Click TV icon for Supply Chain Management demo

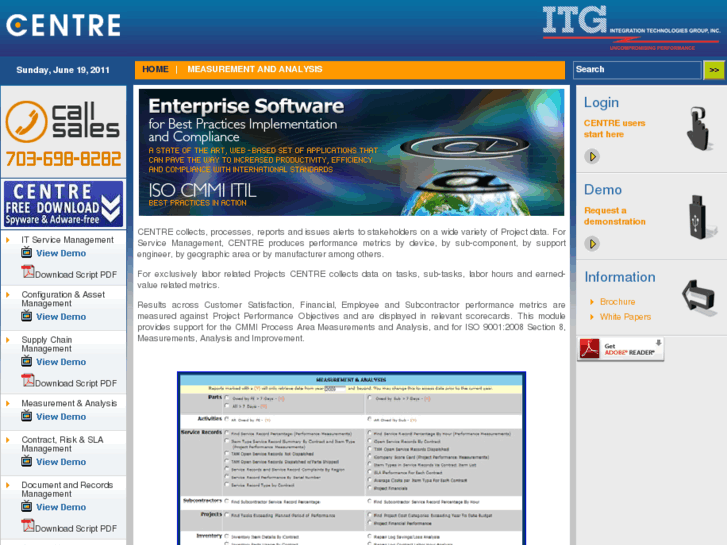click(26, 361)
